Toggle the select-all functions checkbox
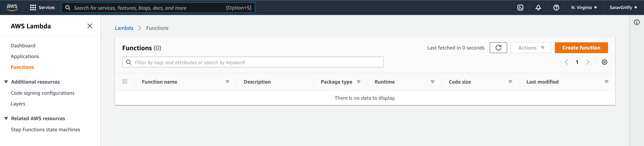Screen dimensions: 644x146 (125, 82)
